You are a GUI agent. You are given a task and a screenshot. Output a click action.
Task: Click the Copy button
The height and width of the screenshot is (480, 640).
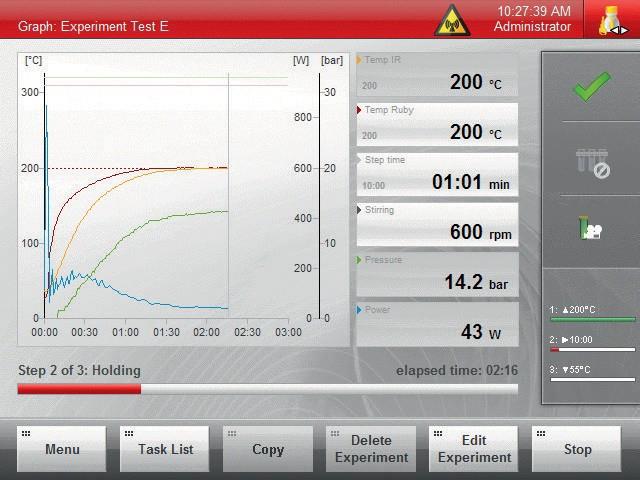pyautogui.click(x=268, y=449)
